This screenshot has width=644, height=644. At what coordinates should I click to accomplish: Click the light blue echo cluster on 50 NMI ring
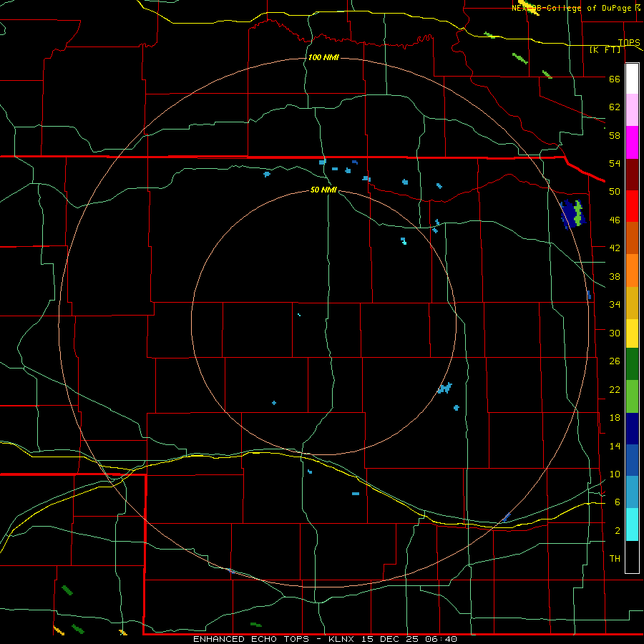pyautogui.click(x=445, y=388)
